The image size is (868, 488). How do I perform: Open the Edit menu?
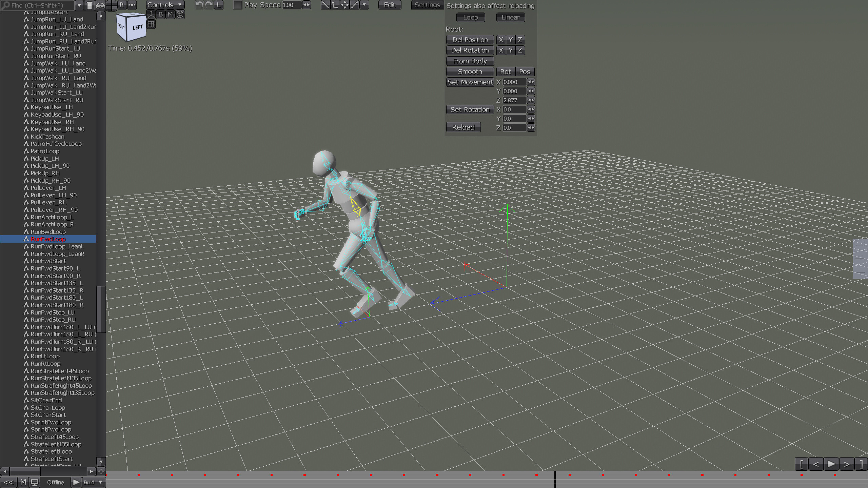click(389, 5)
